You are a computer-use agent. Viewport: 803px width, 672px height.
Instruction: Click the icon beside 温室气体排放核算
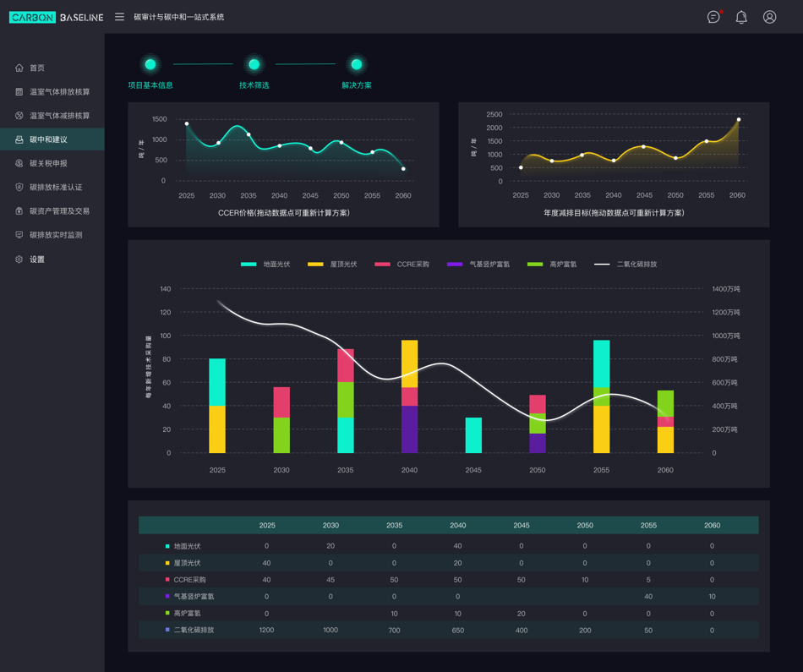[19, 91]
